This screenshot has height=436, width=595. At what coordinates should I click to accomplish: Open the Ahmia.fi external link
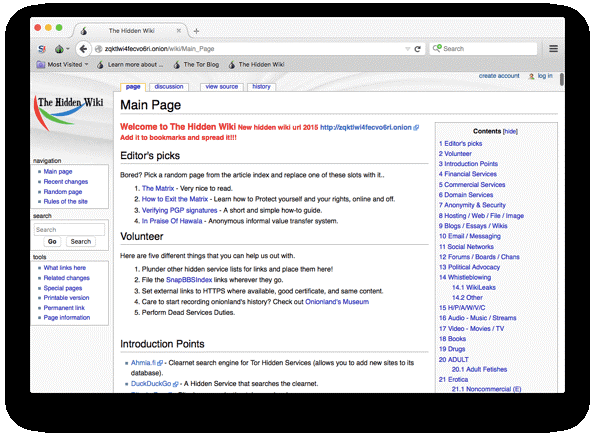pos(146,363)
